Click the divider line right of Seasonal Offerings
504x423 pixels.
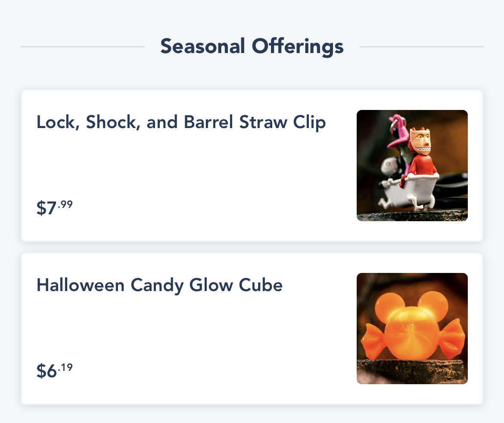[421, 47]
